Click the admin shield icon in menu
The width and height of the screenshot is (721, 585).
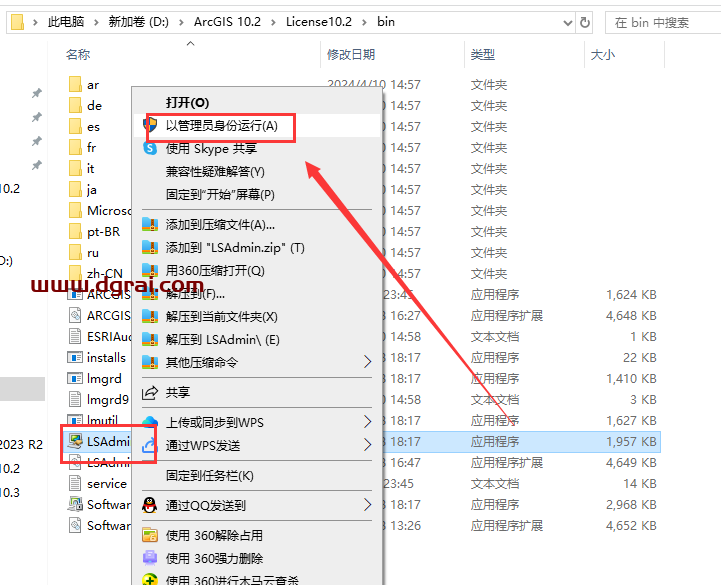[150, 125]
